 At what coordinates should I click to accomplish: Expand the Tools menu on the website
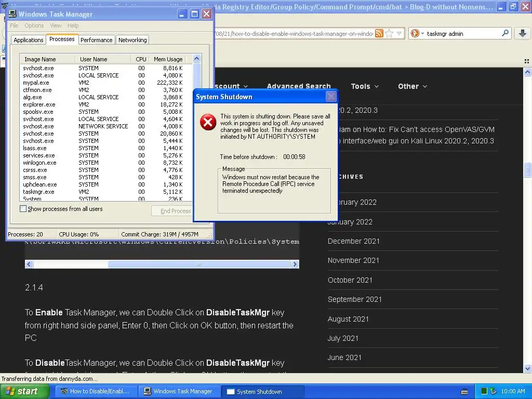[365, 86]
